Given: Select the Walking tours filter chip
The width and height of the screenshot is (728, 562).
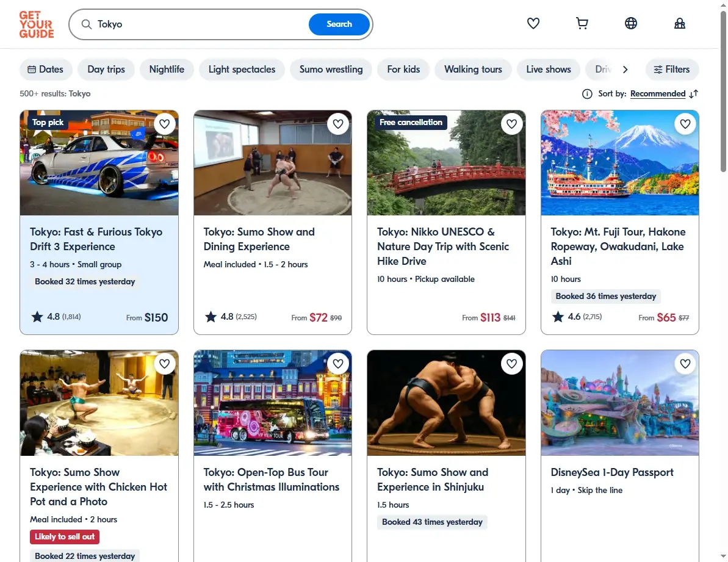Looking at the screenshot, I should (x=473, y=70).
